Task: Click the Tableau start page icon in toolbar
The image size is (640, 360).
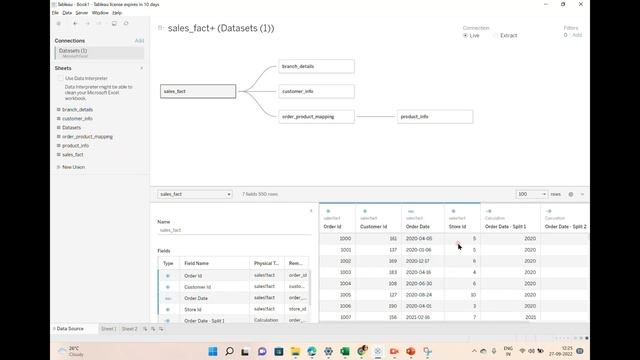Action: (x=59, y=24)
